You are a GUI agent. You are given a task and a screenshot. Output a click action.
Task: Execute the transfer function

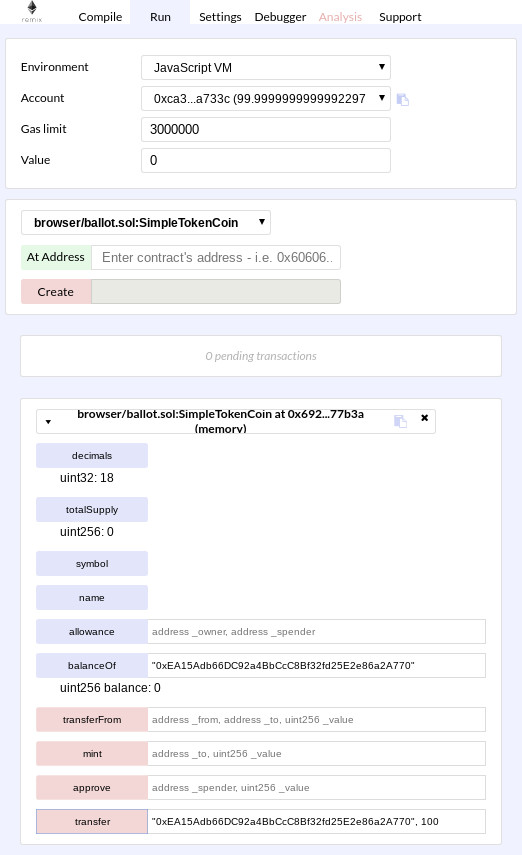click(92, 822)
